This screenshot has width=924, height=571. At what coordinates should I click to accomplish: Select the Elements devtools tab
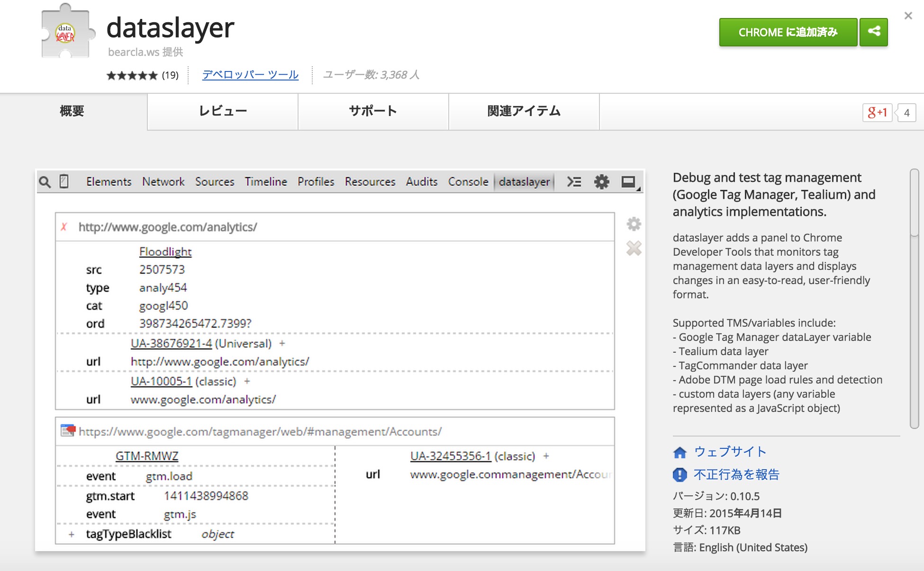coord(109,181)
